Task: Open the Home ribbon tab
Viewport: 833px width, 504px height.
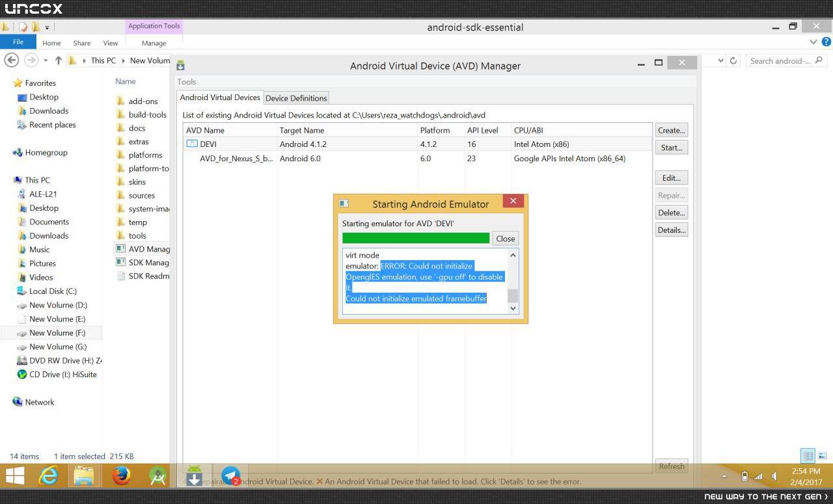Action: coord(51,43)
